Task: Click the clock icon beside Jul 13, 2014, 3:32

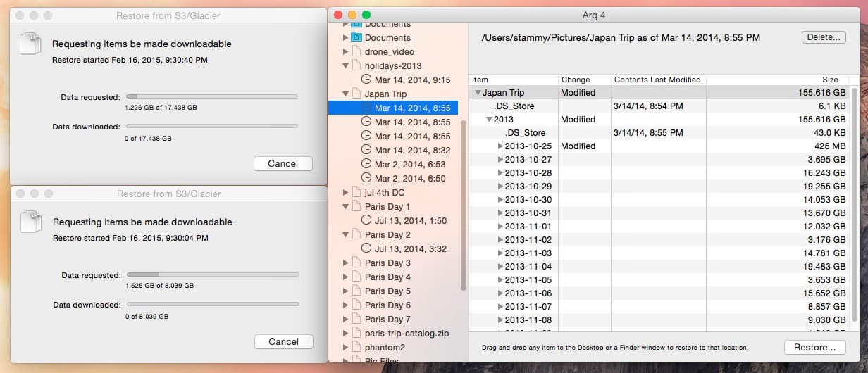Action: click(x=366, y=248)
